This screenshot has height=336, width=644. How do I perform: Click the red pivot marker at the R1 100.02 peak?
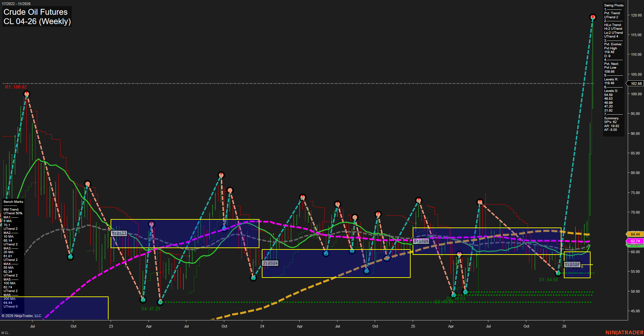pos(27,94)
